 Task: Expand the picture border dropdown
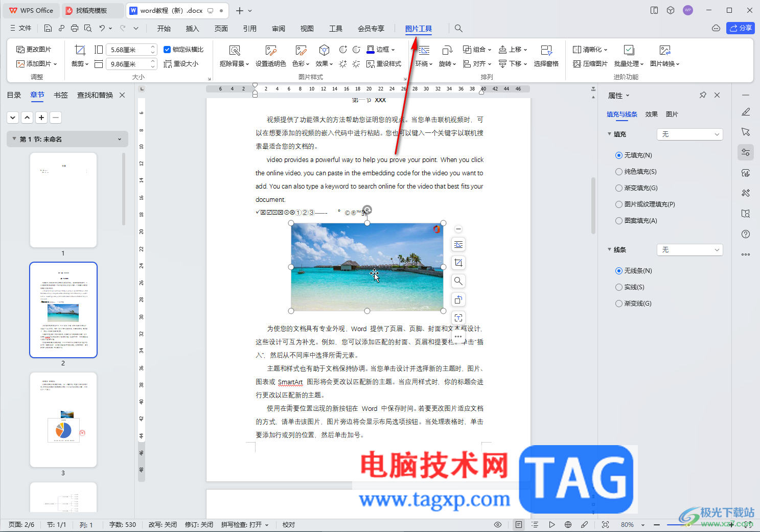tap(393, 50)
